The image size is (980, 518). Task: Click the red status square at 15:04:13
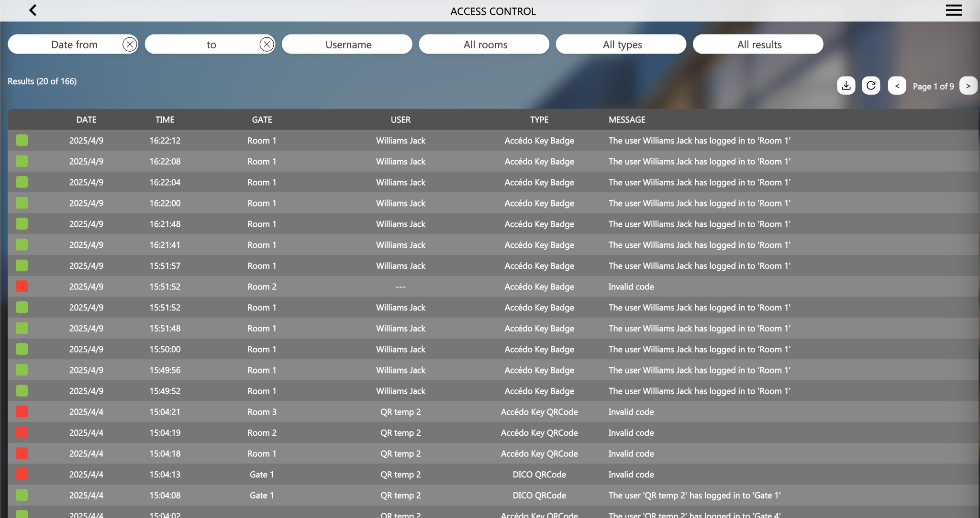[x=22, y=474]
